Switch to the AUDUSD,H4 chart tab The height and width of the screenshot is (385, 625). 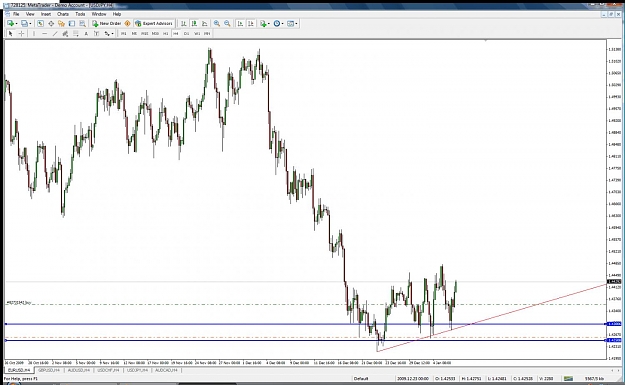pos(79,370)
